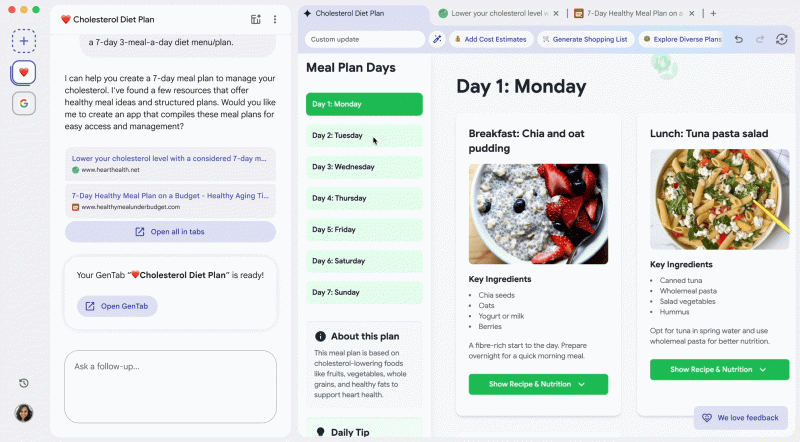The image size is (800, 442).
Task: Open the history icon in the sidebar
Action: pyautogui.click(x=24, y=383)
